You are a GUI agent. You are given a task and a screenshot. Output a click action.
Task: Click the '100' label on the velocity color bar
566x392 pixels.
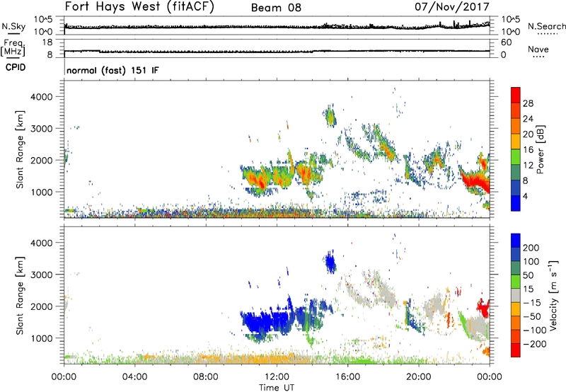[x=531, y=262]
